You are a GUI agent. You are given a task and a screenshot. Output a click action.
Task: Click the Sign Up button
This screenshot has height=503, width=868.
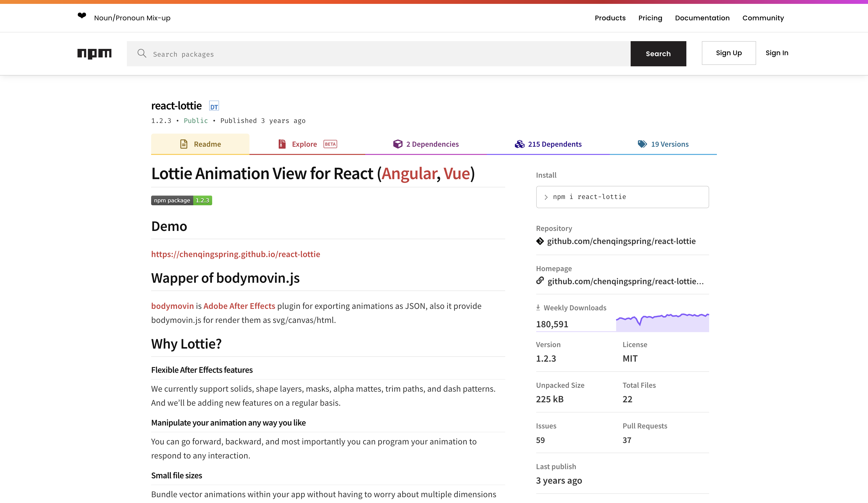pos(728,53)
